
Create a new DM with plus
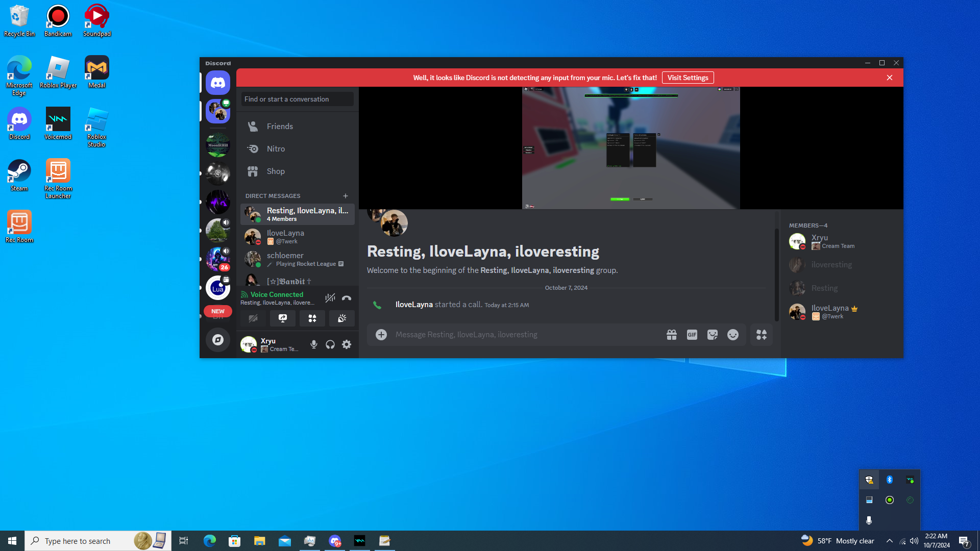pos(346,196)
